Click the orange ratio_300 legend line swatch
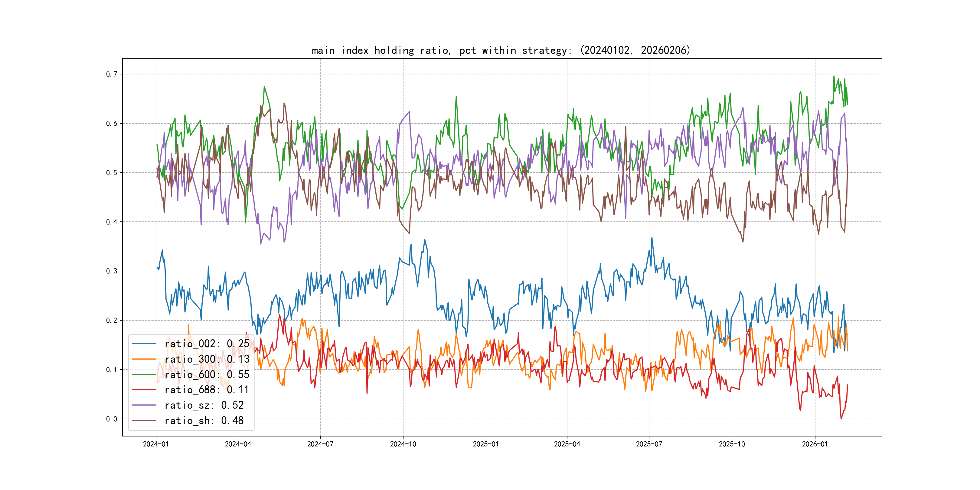The width and height of the screenshot is (980, 490). pos(144,359)
